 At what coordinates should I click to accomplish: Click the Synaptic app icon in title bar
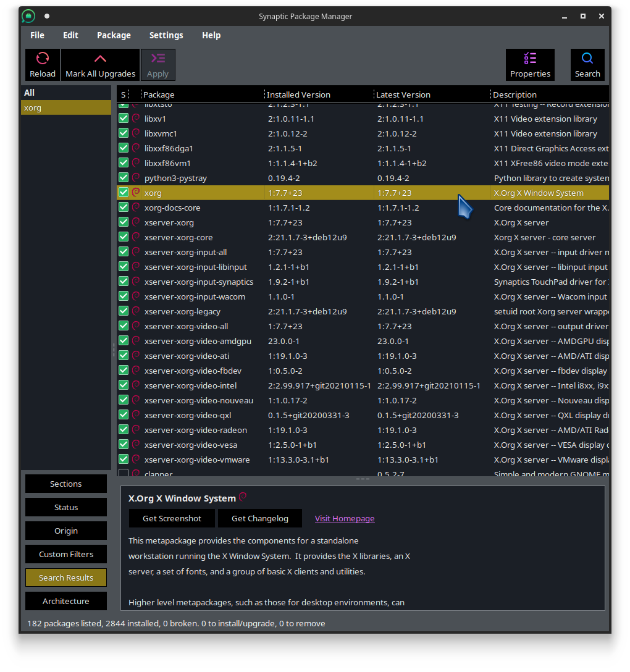[x=28, y=16]
